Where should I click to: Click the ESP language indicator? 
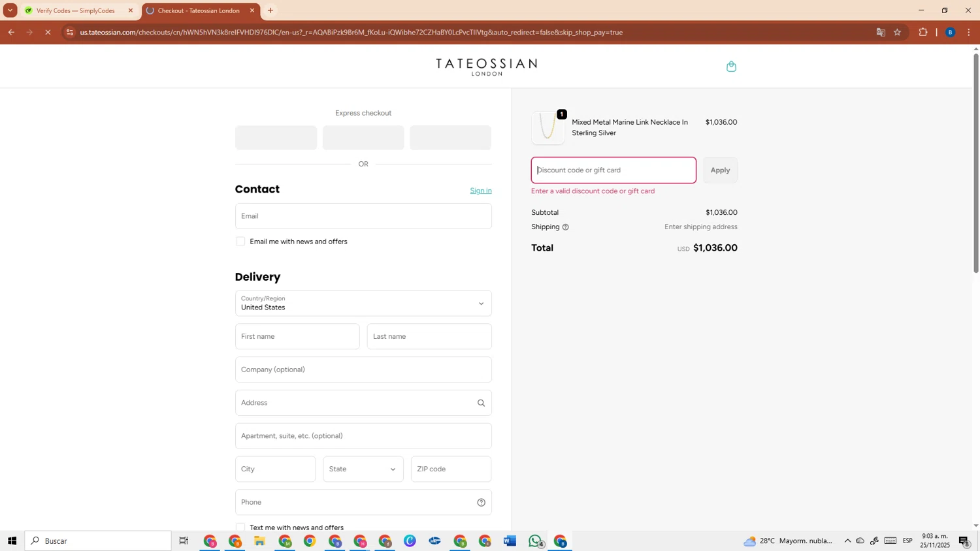[x=907, y=541]
